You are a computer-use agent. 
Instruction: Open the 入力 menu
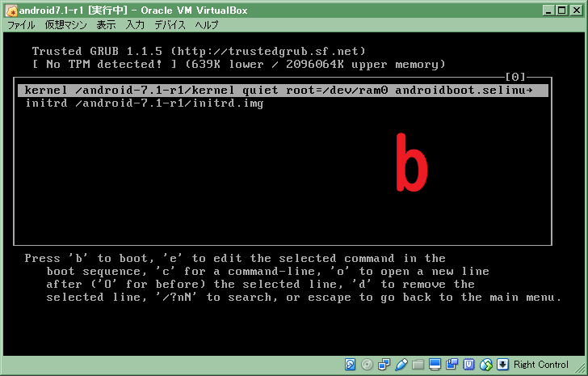click(x=135, y=25)
